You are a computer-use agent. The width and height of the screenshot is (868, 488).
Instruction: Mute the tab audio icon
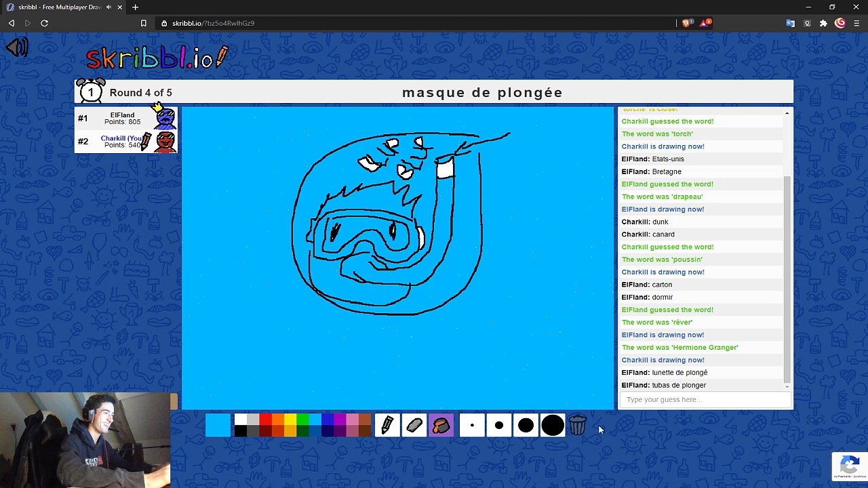click(x=108, y=7)
